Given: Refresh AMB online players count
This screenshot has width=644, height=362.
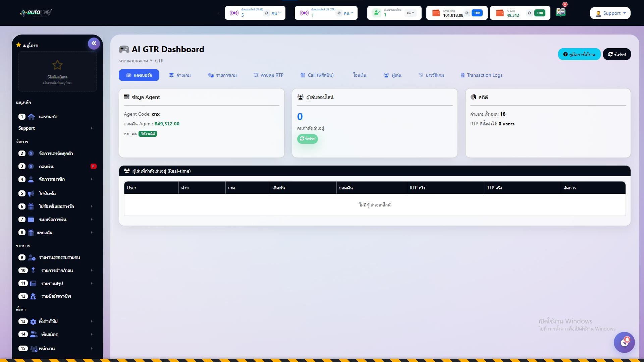Looking at the screenshot, I should point(267,13).
